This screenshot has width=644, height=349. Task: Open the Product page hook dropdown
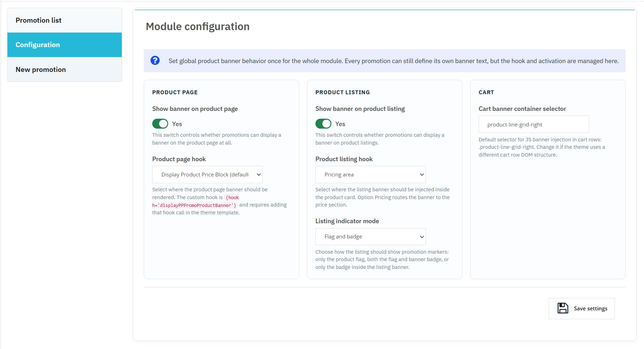pyautogui.click(x=207, y=175)
